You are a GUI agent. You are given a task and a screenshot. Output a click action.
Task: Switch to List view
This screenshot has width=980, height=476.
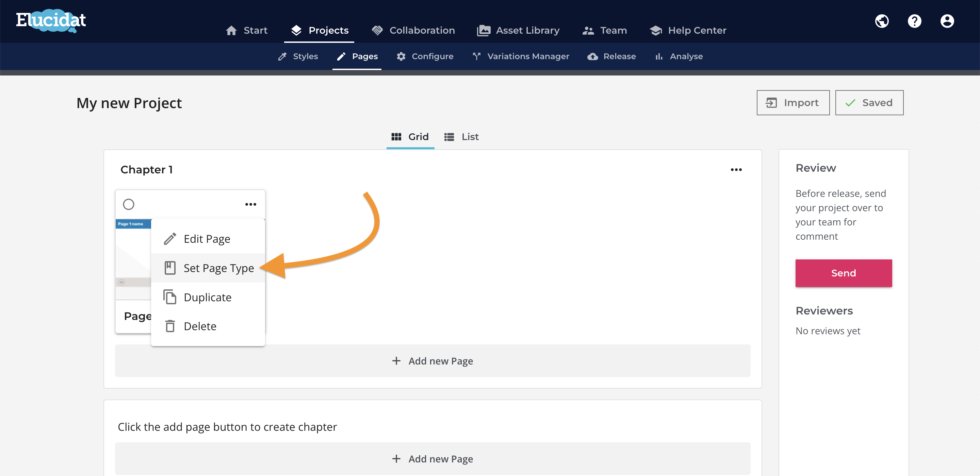[461, 137]
